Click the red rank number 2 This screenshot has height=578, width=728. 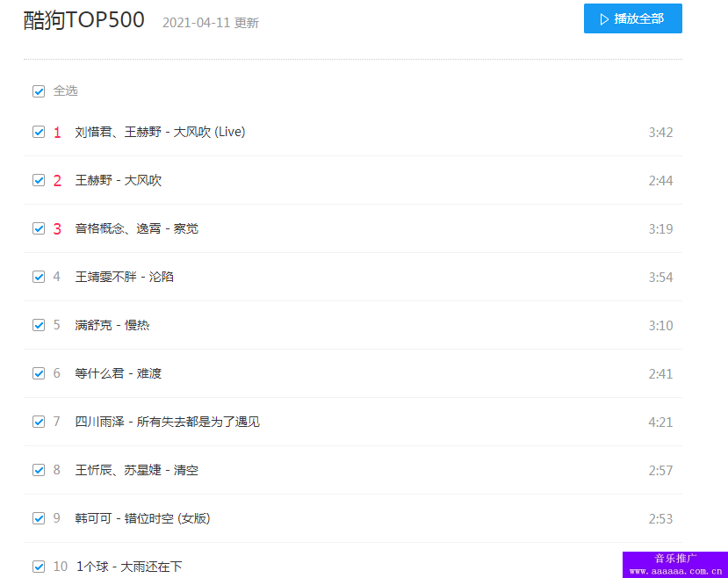coord(57,181)
